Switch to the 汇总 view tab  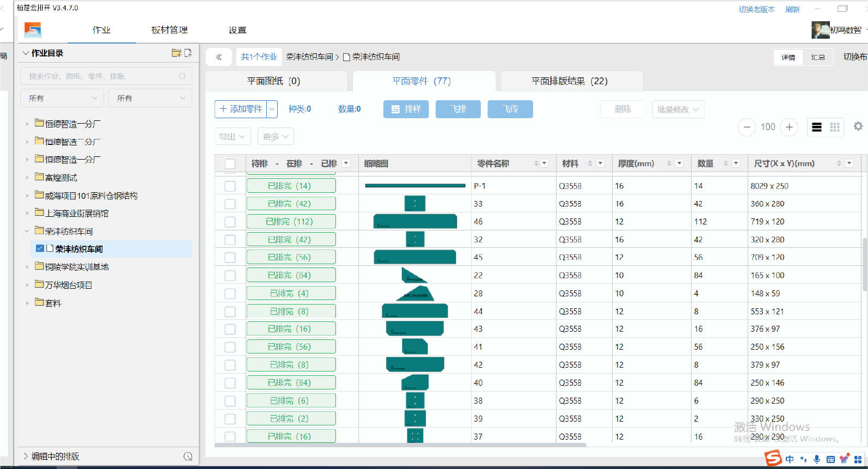point(818,57)
